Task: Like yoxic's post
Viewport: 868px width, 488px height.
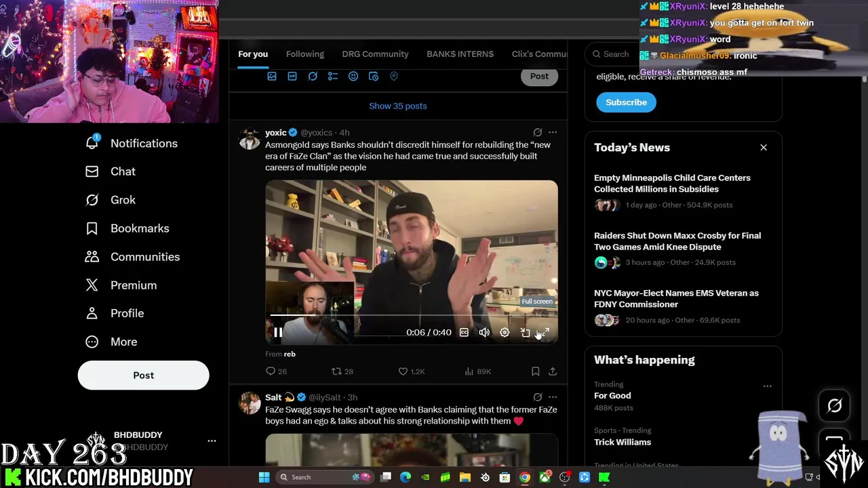Action: coord(411,371)
